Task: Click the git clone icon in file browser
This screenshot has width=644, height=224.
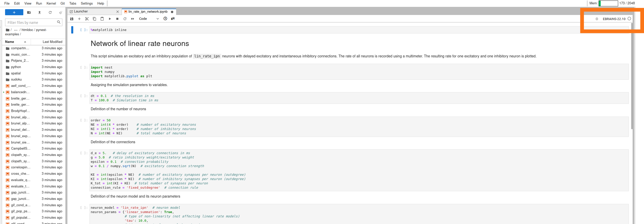Action: [x=61, y=12]
